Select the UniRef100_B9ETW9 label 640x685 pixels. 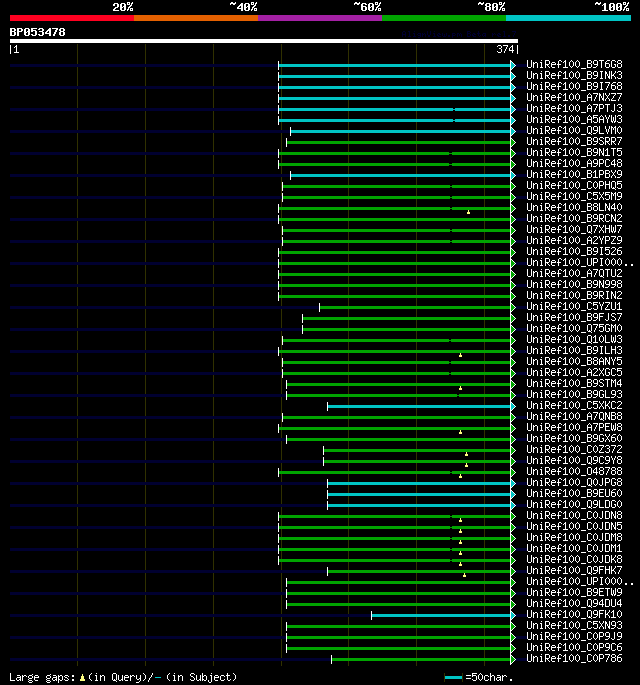(x=574, y=592)
